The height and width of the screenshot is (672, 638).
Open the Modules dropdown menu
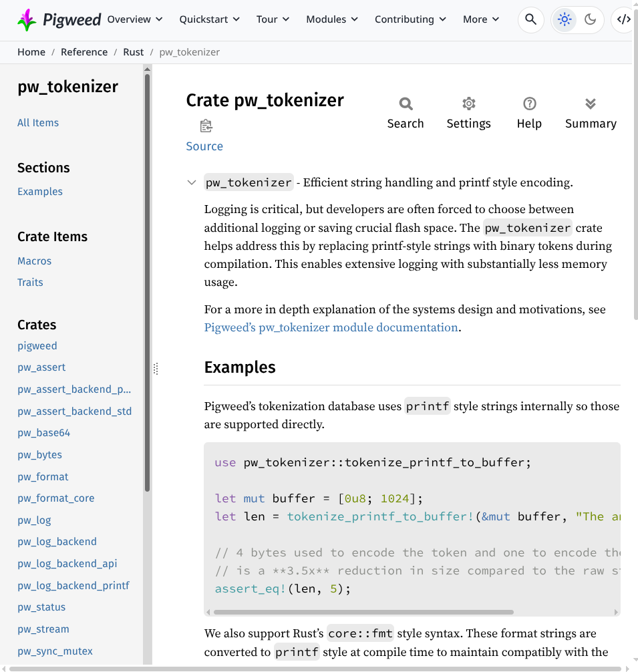point(332,20)
